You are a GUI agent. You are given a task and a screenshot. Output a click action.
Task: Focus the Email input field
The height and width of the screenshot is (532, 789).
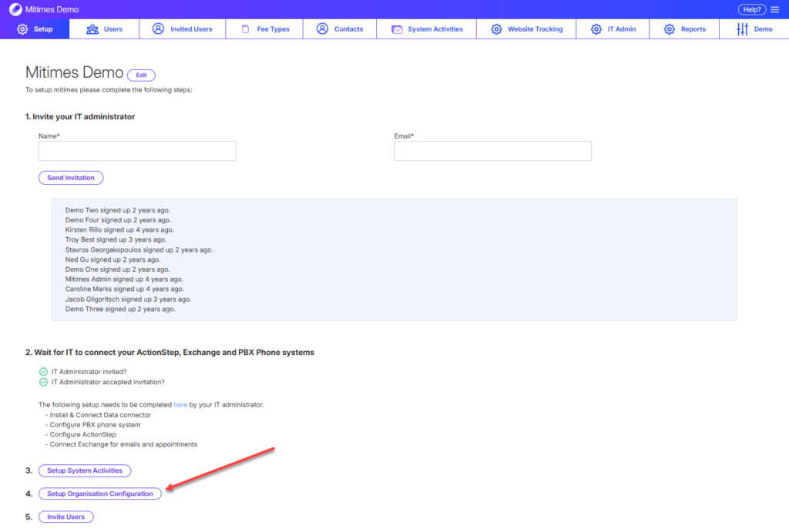[x=492, y=151]
